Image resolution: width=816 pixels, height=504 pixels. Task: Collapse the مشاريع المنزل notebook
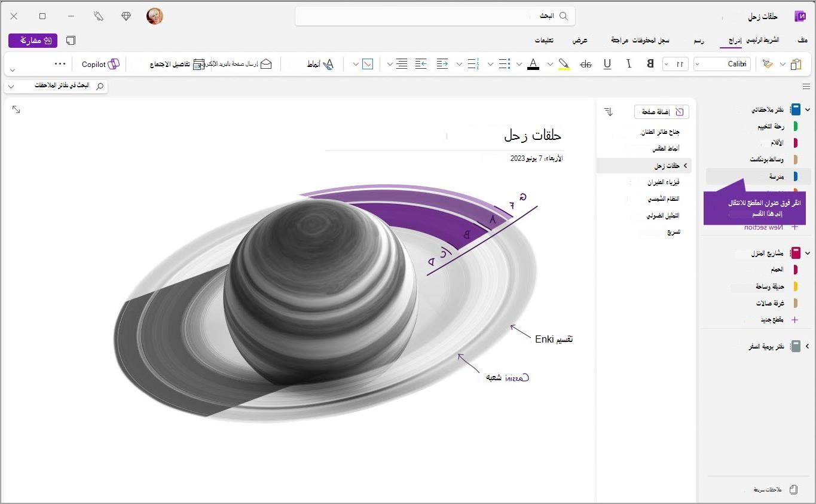[x=808, y=253]
